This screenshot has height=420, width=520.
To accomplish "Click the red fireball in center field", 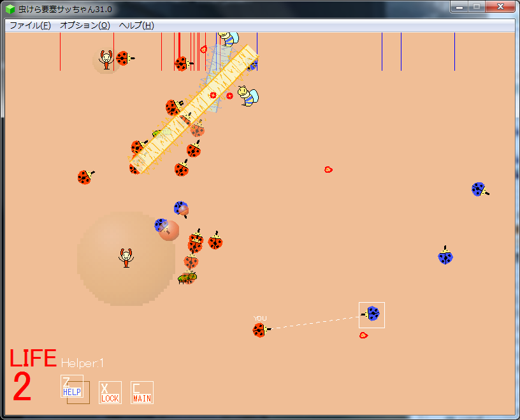I will [x=328, y=170].
